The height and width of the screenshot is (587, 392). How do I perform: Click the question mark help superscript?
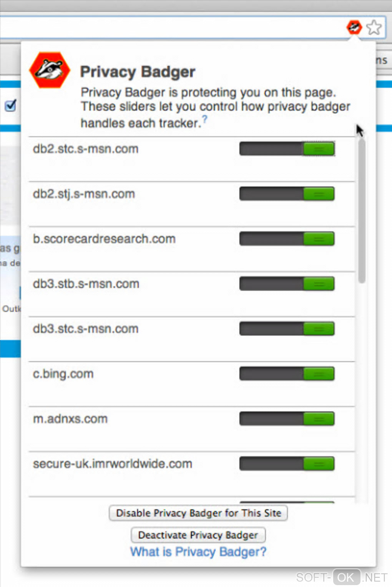click(204, 119)
